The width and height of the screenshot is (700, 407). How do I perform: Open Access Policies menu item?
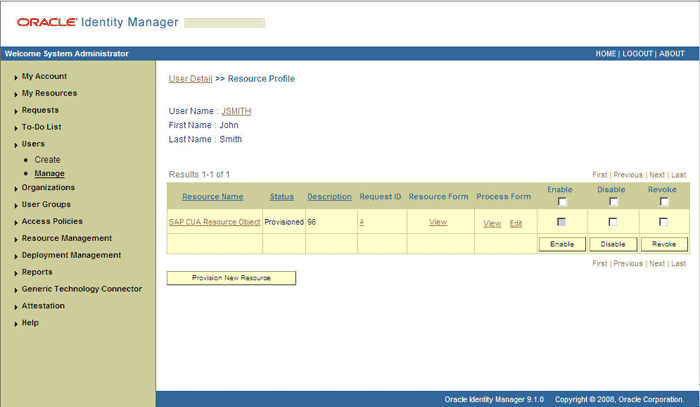point(52,221)
